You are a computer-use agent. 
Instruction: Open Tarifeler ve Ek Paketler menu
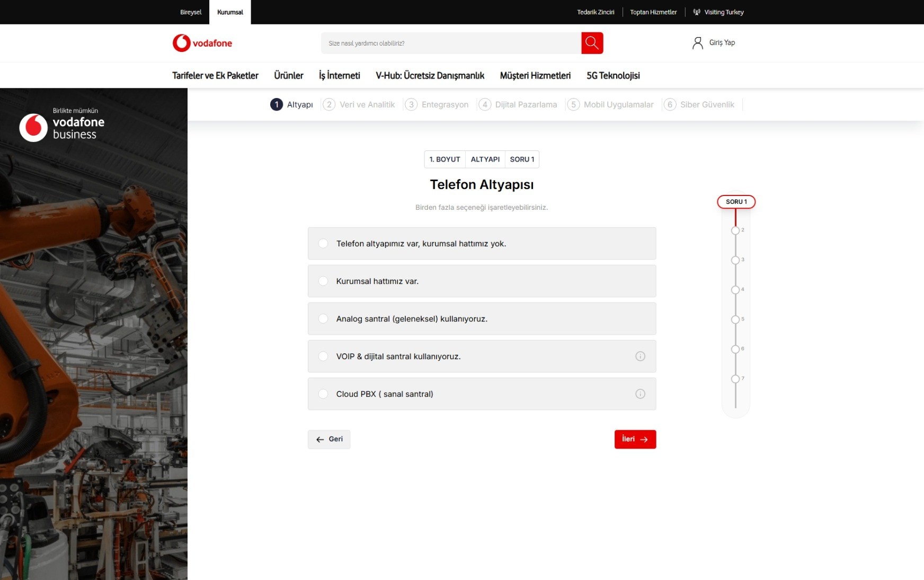click(x=215, y=76)
